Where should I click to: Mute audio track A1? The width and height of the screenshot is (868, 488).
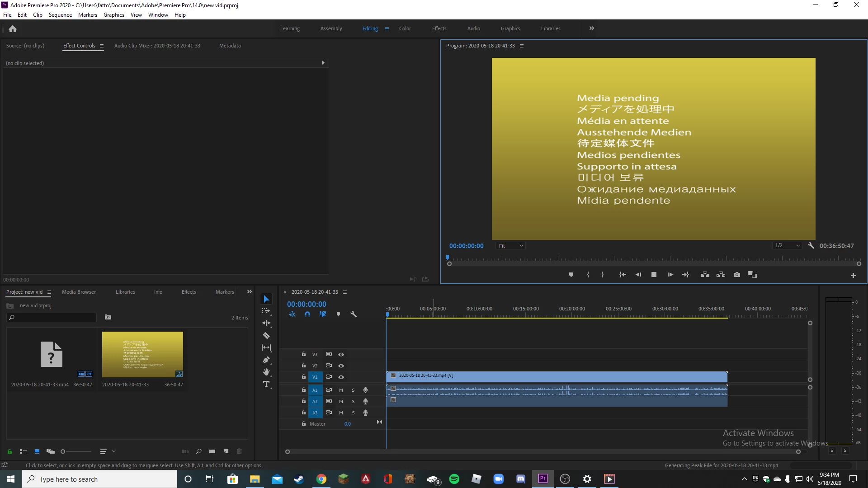tap(341, 390)
